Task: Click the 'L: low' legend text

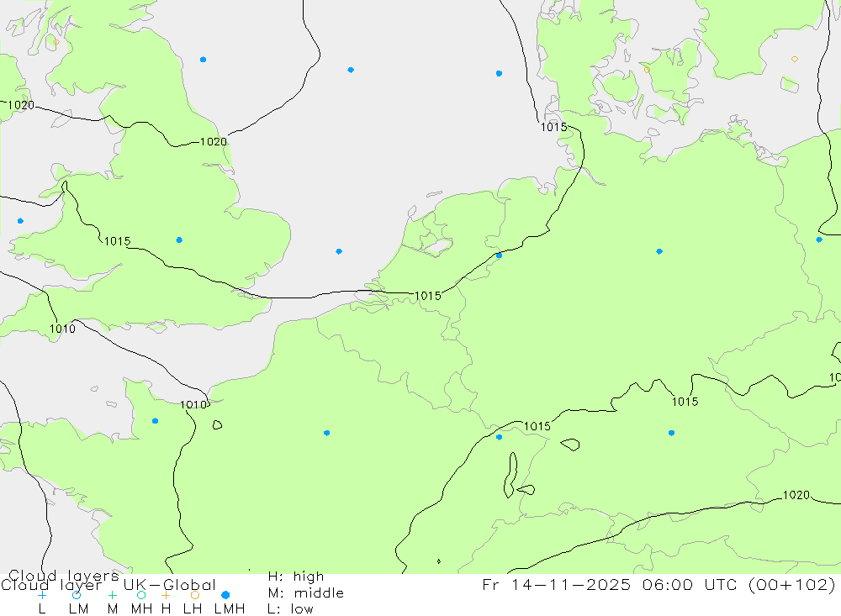Action: click(290, 608)
